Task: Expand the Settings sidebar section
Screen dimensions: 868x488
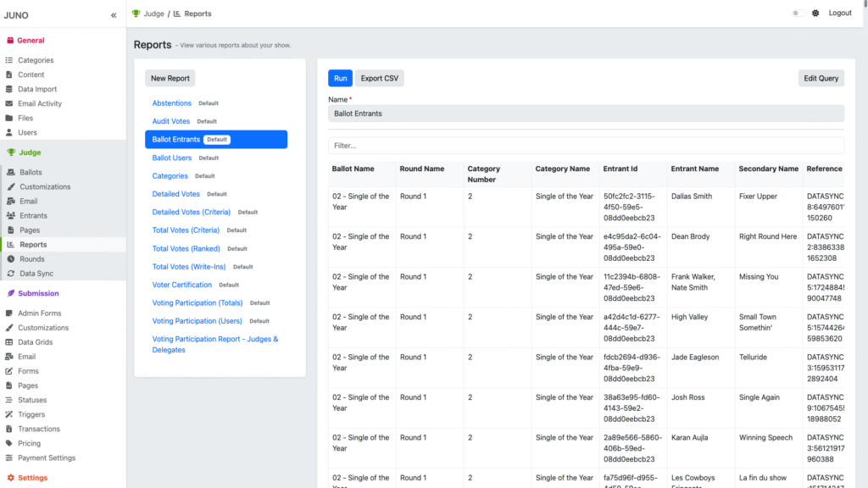Action: pos(32,478)
